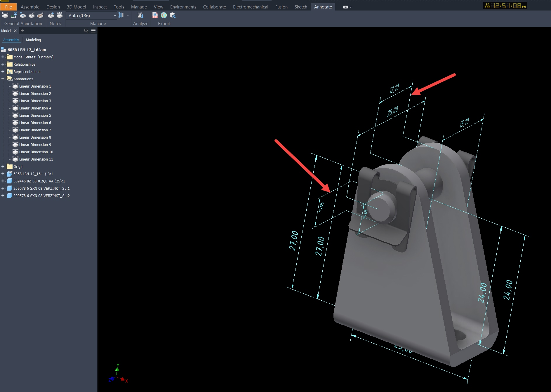
Task: Open the Model browser hamburger menu
Action: point(93,31)
